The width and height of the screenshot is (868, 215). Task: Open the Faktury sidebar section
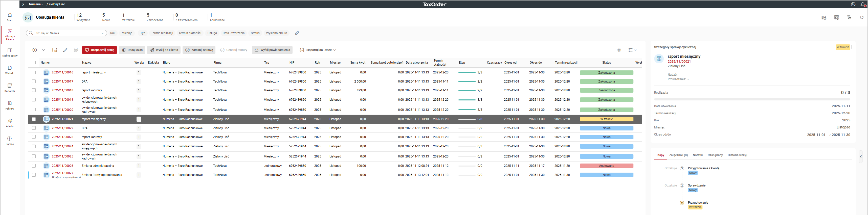[x=10, y=105]
